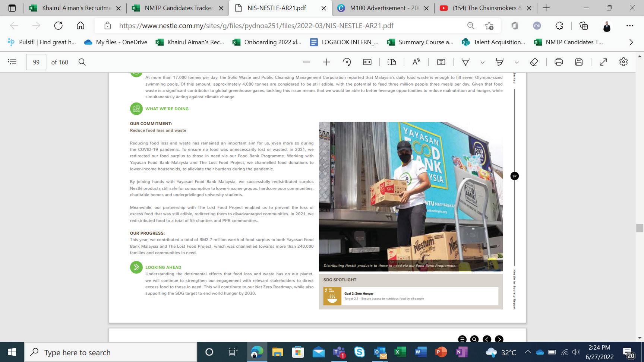
Task: Click the PDF's black search circle button
Action: coord(474,339)
